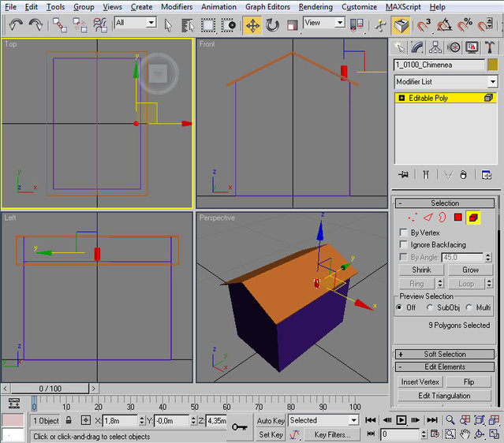The height and width of the screenshot is (443, 504).
Task: Open the Create command panel
Action: pos(401,47)
